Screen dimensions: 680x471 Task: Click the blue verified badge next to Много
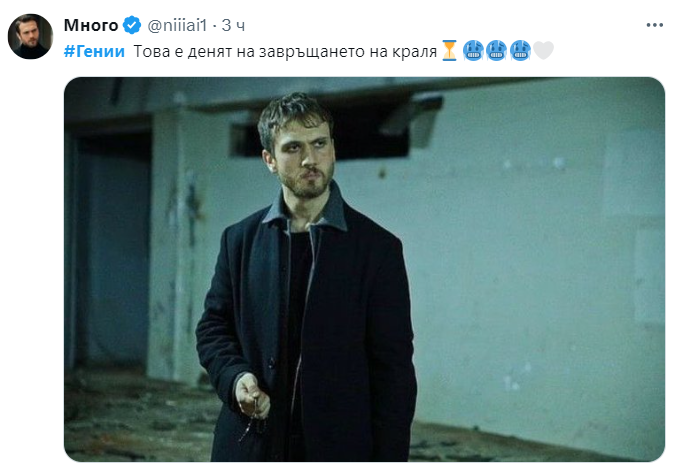(x=132, y=25)
